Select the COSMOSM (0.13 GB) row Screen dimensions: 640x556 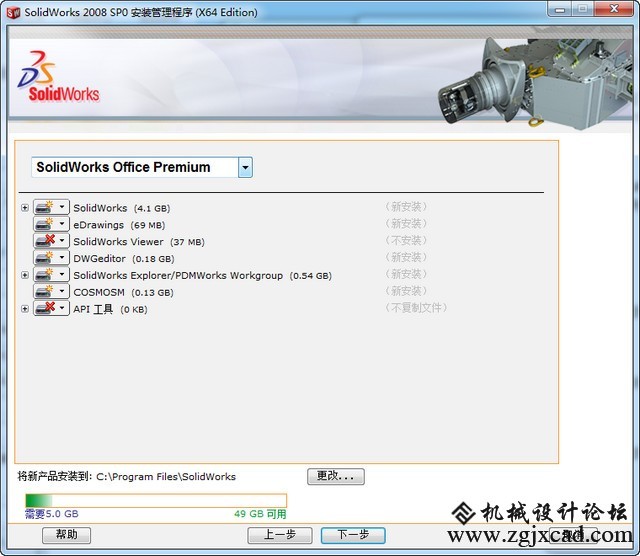coord(123,292)
